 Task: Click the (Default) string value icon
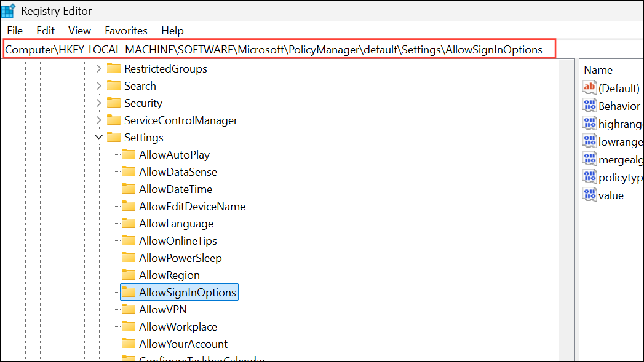point(589,87)
